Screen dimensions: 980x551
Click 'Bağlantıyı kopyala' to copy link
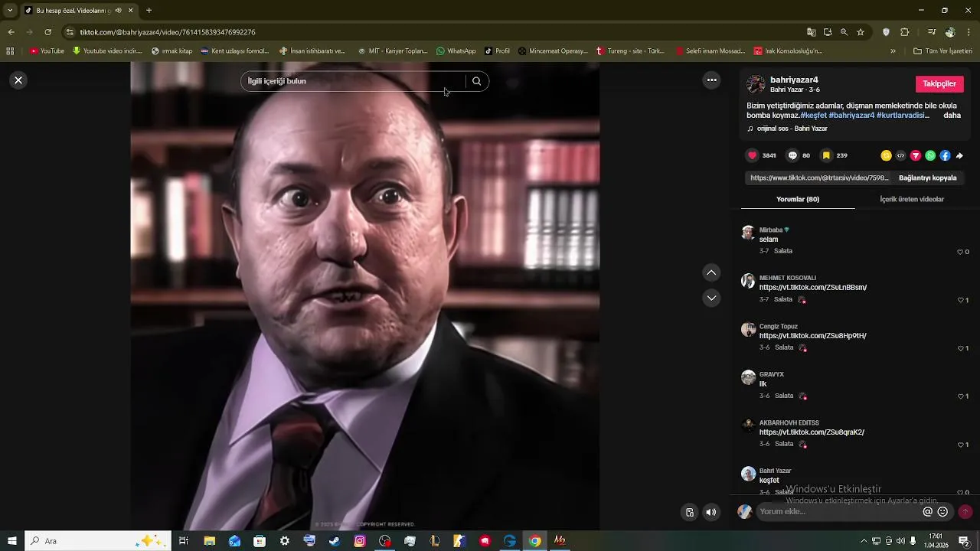(927, 178)
